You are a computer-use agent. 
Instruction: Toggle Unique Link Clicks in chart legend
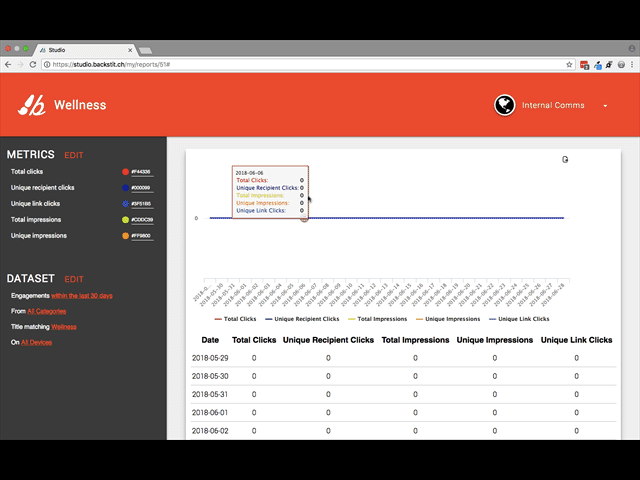pyautogui.click(x=519, y=319)
